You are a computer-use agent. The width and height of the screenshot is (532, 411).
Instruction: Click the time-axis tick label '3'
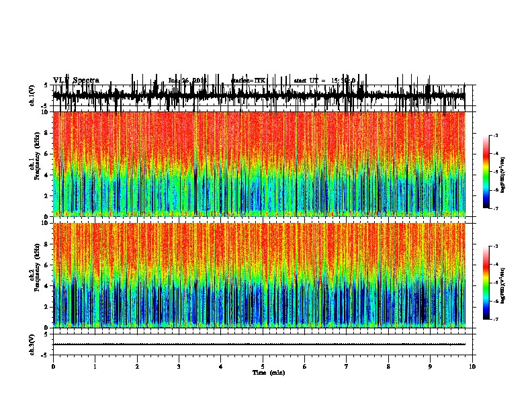point(179,367)
